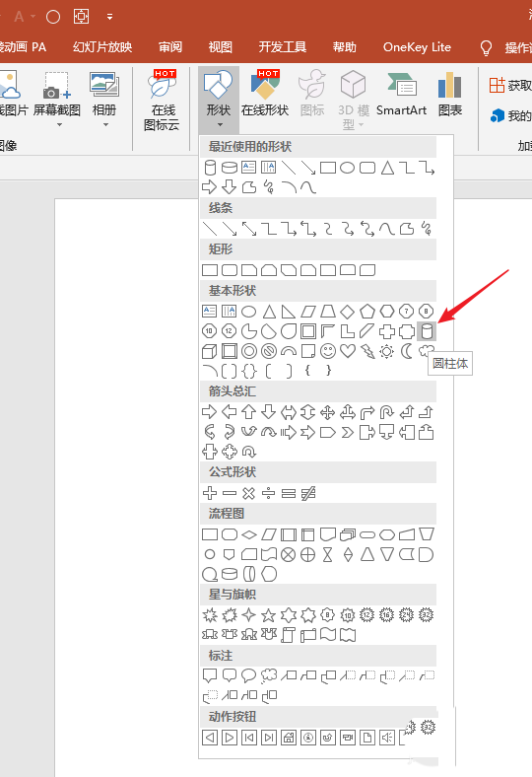Viewport: 532px width, 777px height.
Task: Pick the flowchart Magnetic Disk shape
Action: pos(230,574)
